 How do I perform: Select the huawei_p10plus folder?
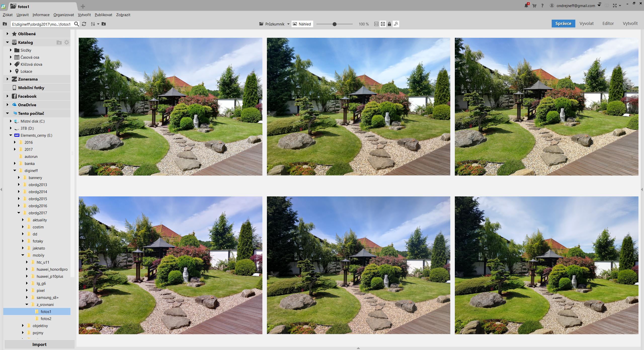click(50, 276)
